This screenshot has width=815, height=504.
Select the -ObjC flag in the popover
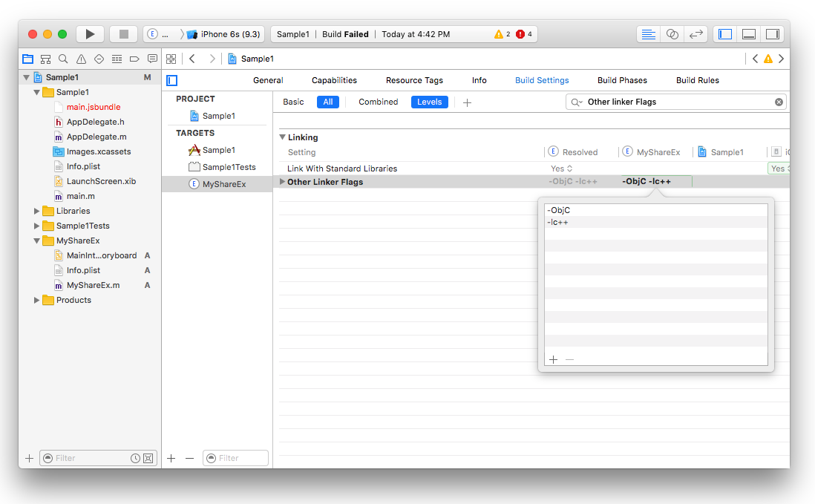click(x=656, y=211)
